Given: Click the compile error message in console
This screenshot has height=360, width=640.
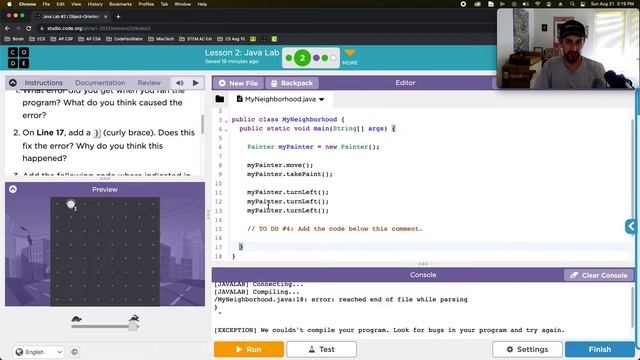Looking at the screenshot, I should pyautogui.click(x=341, y=300).
